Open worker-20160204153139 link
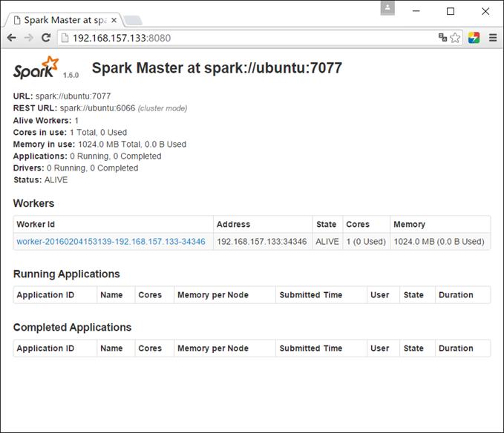This screenshot has height=433, width=504. coord(111,242)
